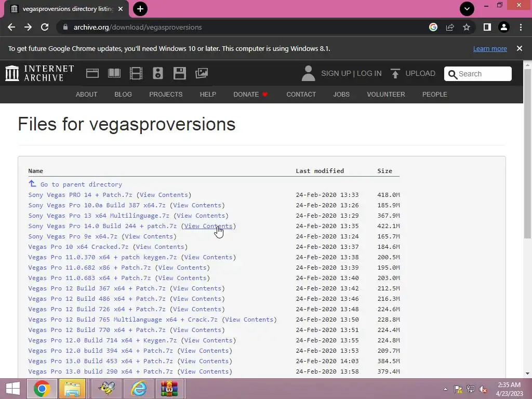Image resolution: width=532 pixels, height=399 pixels.
Task: View Contents of Vegas Pro 13.0 Build 453
Action: pyautogui.click(x=205, y=361)
